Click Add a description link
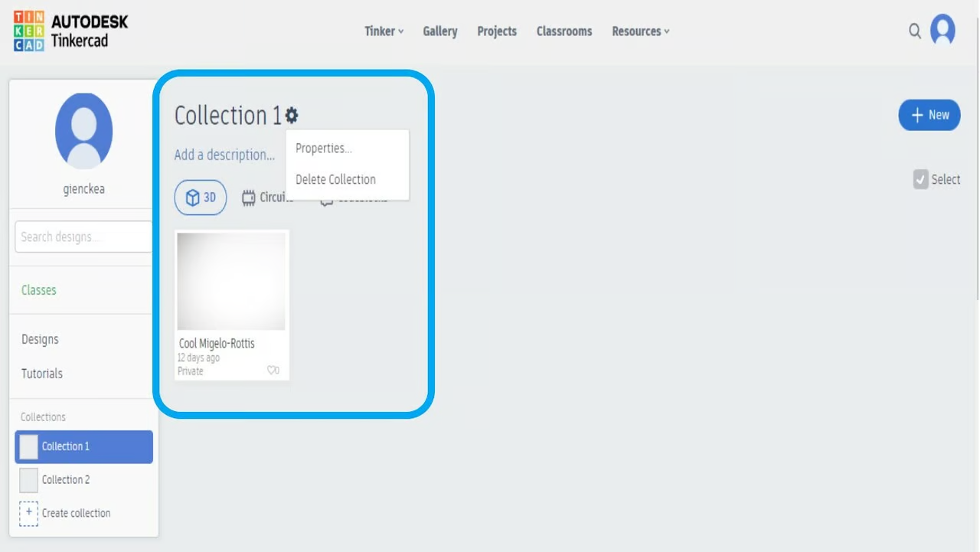This screenshot has width=980, height=552. coord(224,155)
